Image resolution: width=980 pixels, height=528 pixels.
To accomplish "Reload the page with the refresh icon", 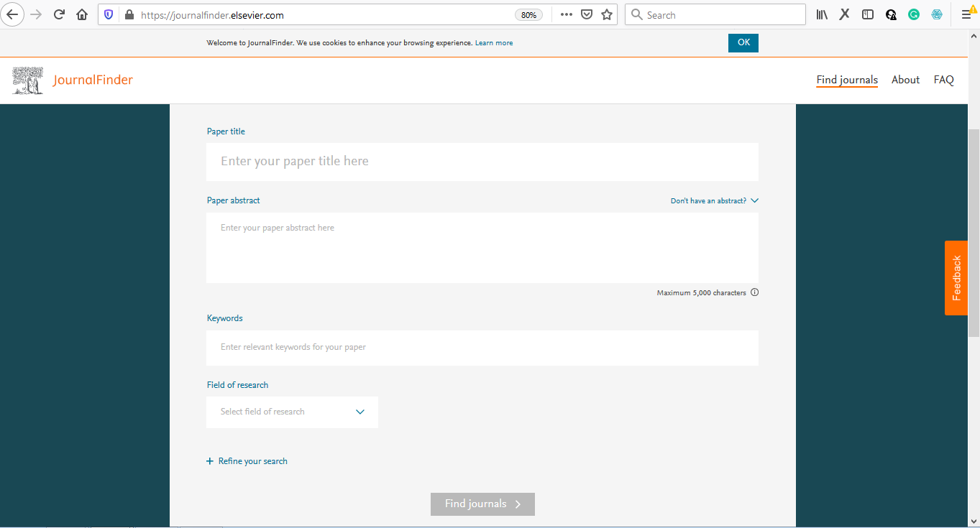I will pos(60,14).
